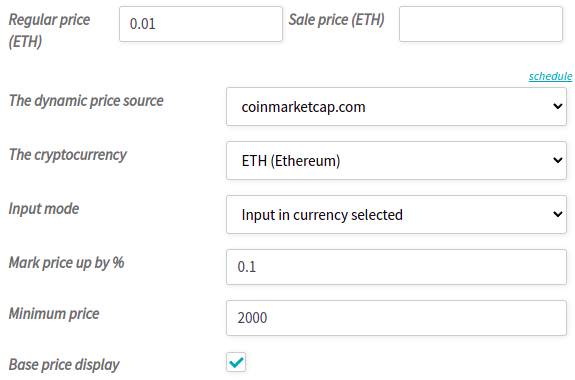Click the Mark price up by % label

click(66, 263)
